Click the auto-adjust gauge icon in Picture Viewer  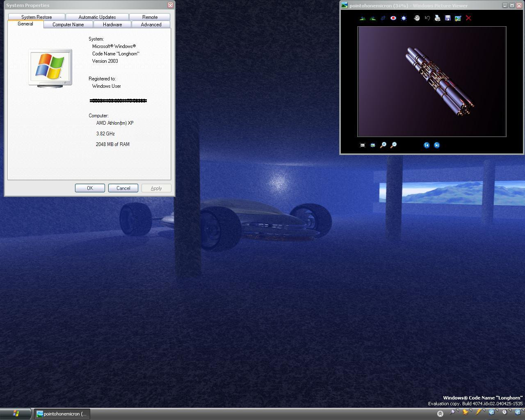pyautogui.click(x=417, y=18)
